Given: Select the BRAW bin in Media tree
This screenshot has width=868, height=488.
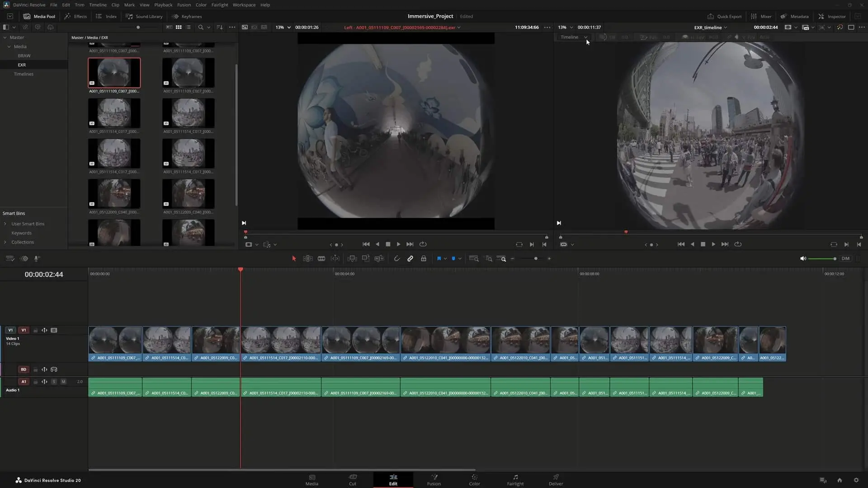Looking at the screenshot, I should pyautogui.click(x=24, y=56).
